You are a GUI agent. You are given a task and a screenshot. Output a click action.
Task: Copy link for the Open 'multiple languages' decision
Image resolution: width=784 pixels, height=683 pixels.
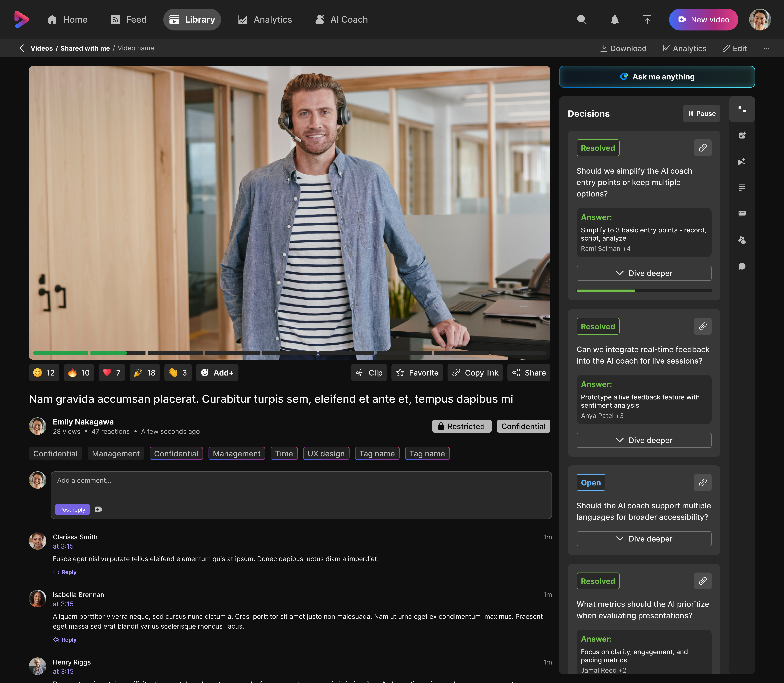pos(703,482)
